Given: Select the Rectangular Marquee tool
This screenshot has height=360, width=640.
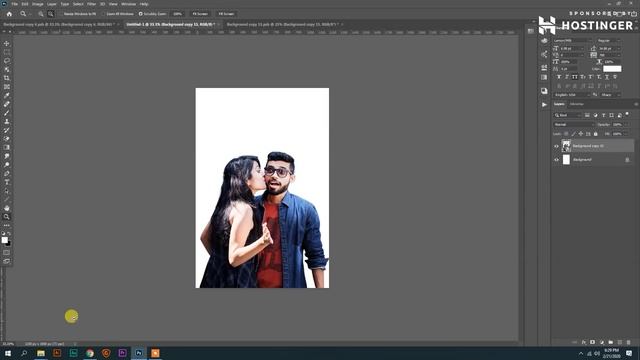Looking at the screenshot, I should point(7,52).
